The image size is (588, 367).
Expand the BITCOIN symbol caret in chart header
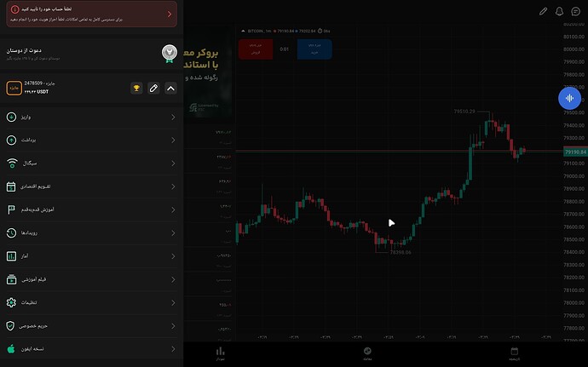tap(243, 32)
